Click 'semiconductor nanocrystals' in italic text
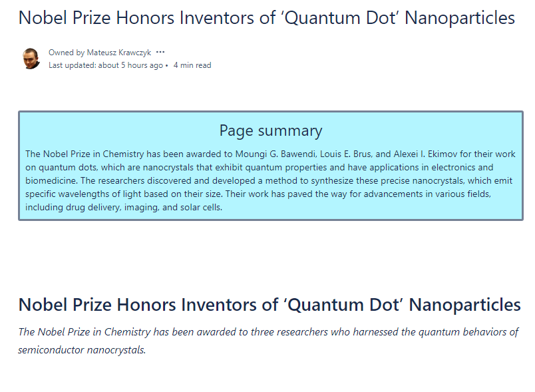 pos(82,350)
